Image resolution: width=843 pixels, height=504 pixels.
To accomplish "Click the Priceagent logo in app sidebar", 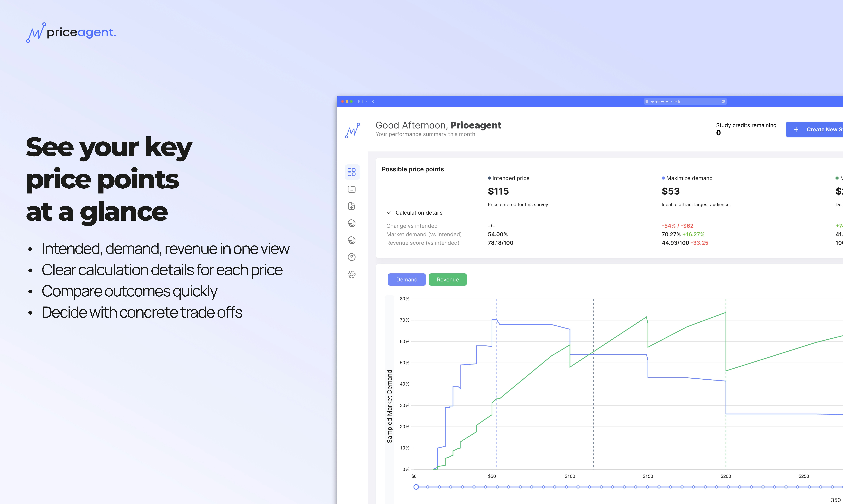I will [x=352, y=130].
